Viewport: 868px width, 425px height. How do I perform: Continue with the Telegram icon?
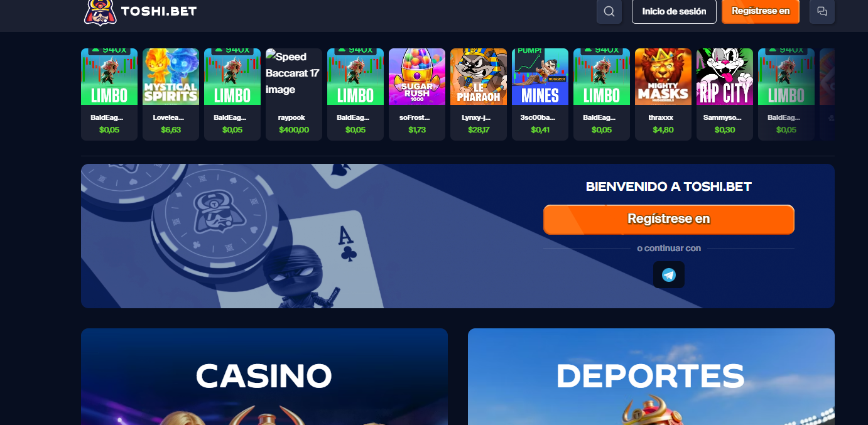pyautogui.click(x=669, y=275)
